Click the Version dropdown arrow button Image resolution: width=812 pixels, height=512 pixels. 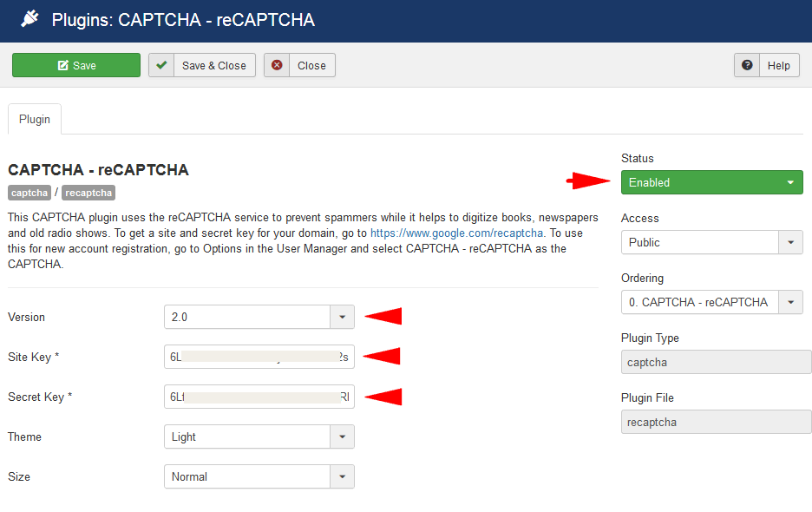[x=343, y=317]
